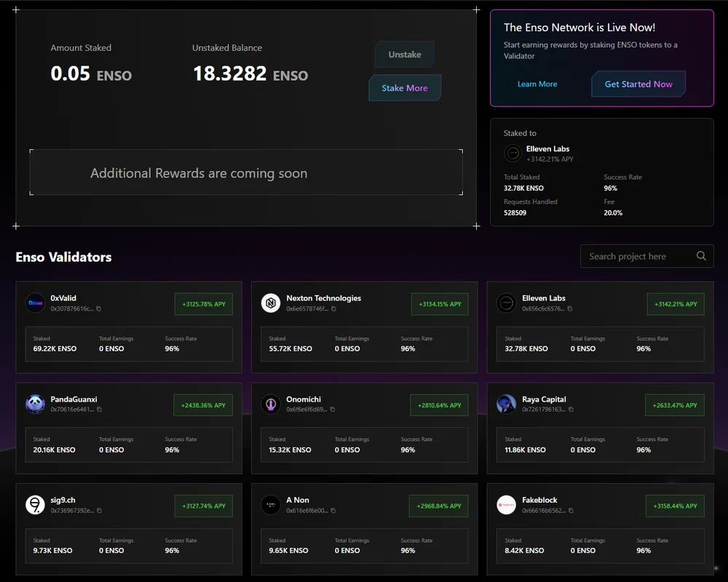Image resolution: width=728 pixels, height=582 pixels.
Task: Open the Learn More link
Action: (537, 84)
